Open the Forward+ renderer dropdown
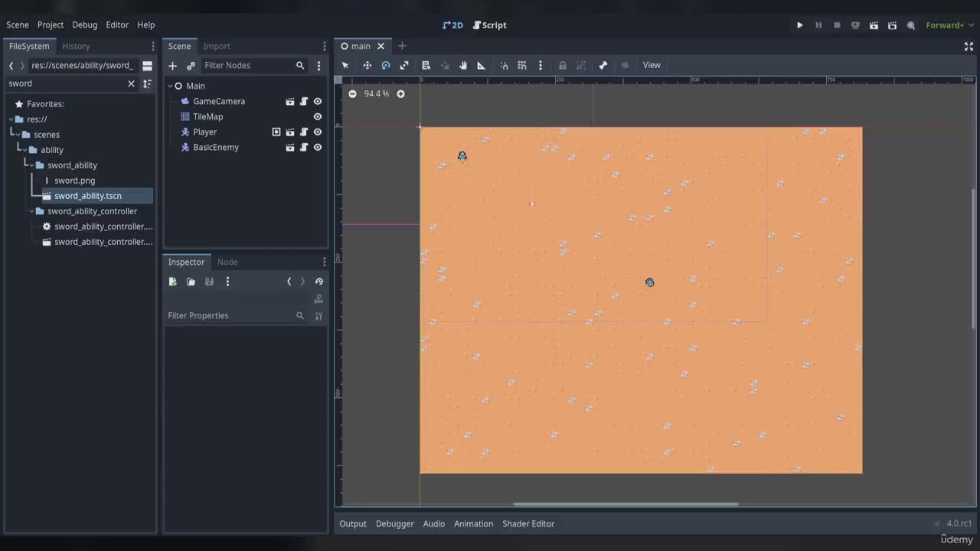 tap(949, 25)
